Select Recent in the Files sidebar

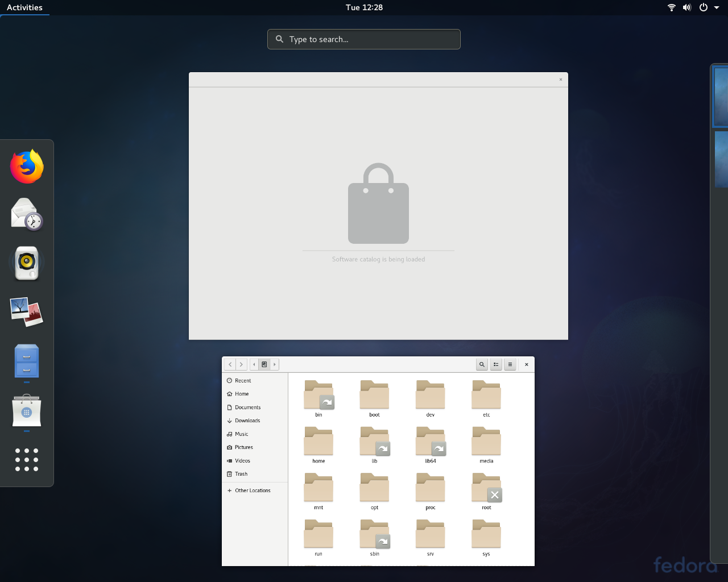click(x=255, y=381)
